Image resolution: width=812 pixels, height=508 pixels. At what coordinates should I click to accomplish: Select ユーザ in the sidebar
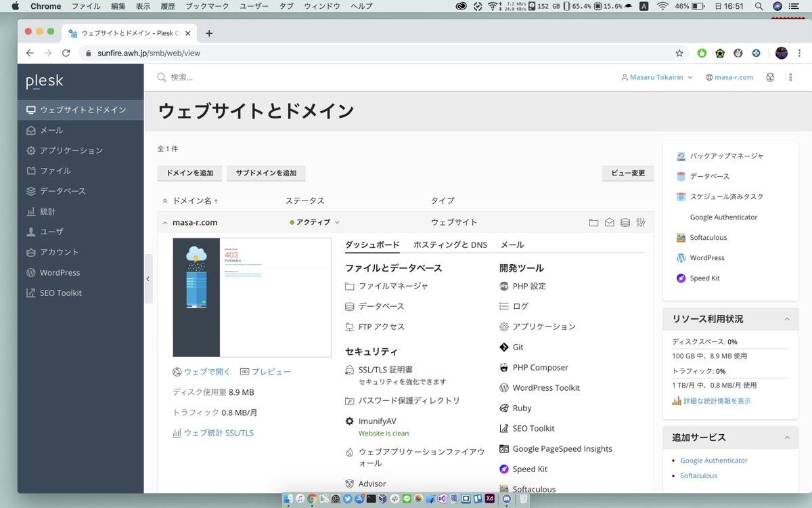[81, 232]
